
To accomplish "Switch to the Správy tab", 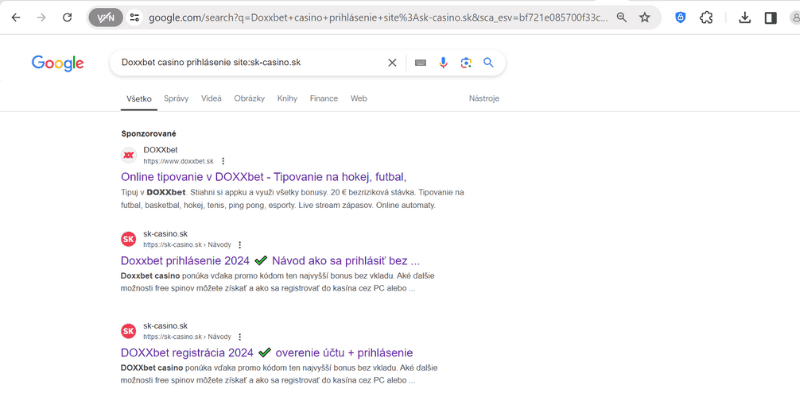I will 176,99.
